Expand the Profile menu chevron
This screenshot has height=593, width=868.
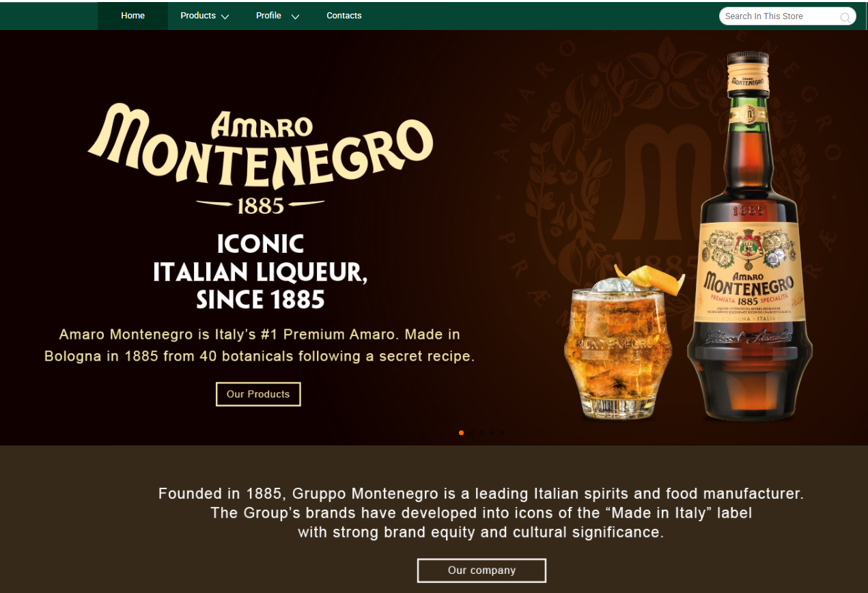click(x=295, y=16)
